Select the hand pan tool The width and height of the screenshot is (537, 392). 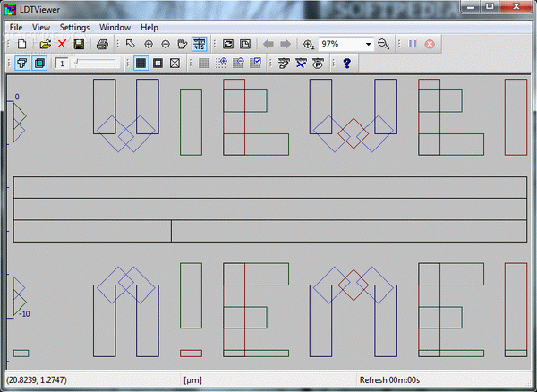tap(183, 44)
